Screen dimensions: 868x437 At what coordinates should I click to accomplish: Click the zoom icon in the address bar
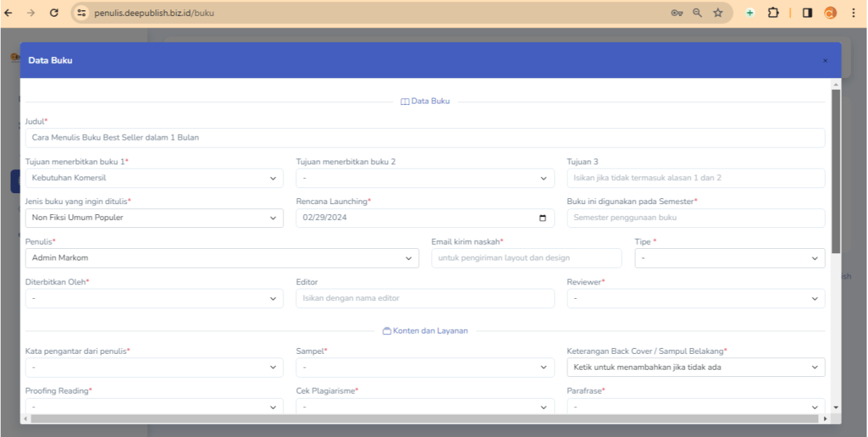(x=696, y=12)
